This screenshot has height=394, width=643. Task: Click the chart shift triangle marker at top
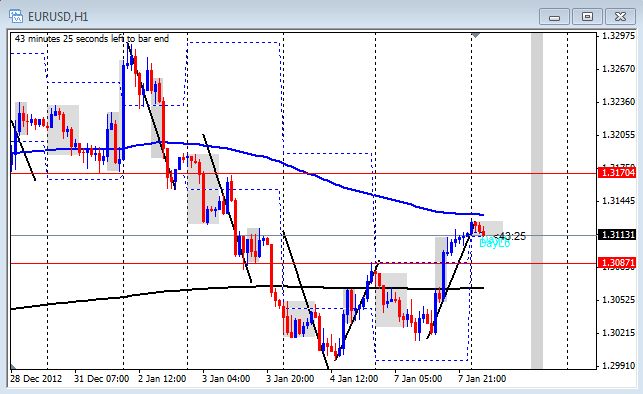475,36
